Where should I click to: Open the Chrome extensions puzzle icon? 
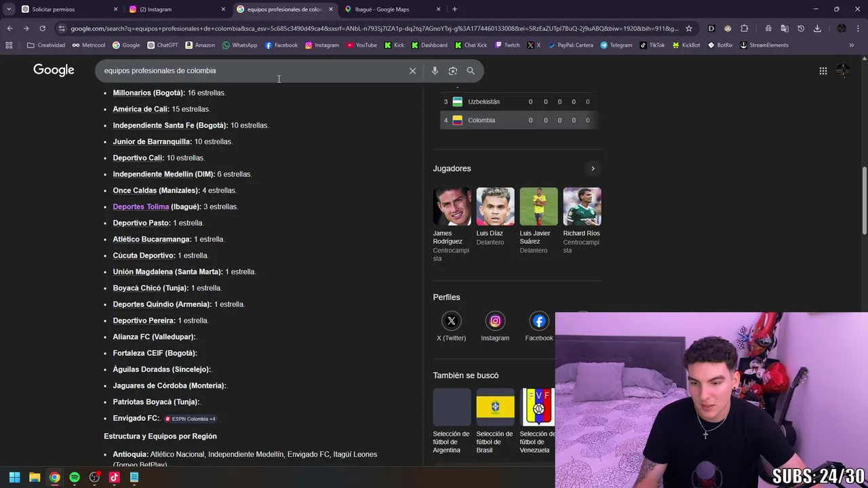point(744,28)
